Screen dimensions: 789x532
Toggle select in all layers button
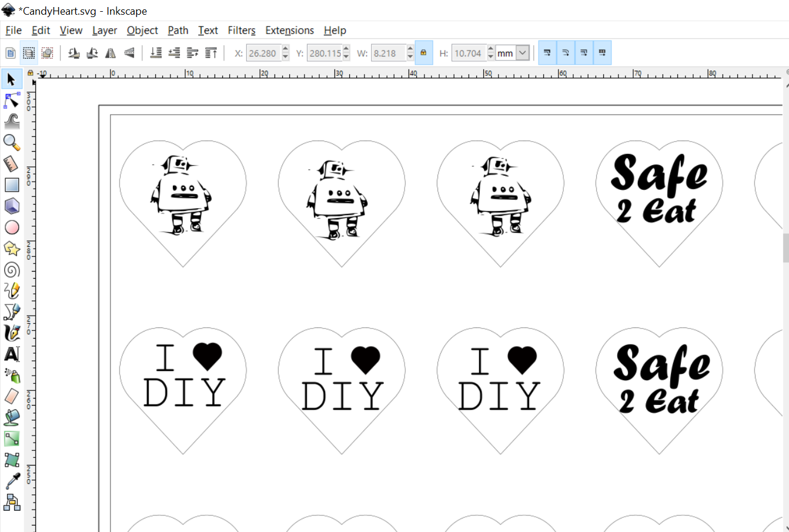click(x=29, y=53)
